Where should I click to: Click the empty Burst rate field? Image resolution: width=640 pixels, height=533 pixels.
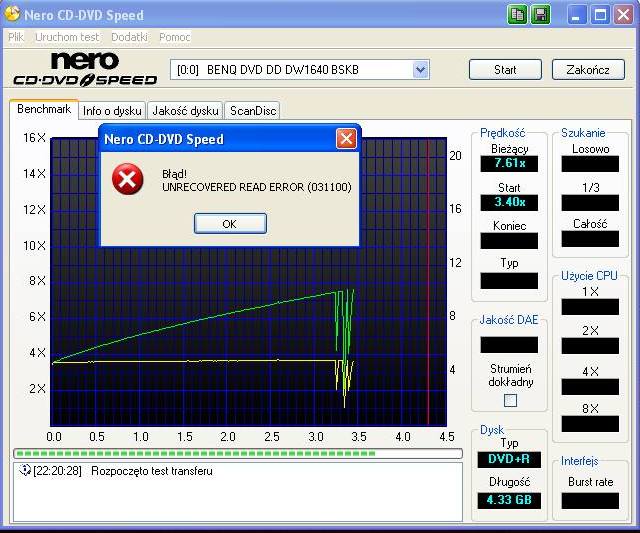(590, 500)
